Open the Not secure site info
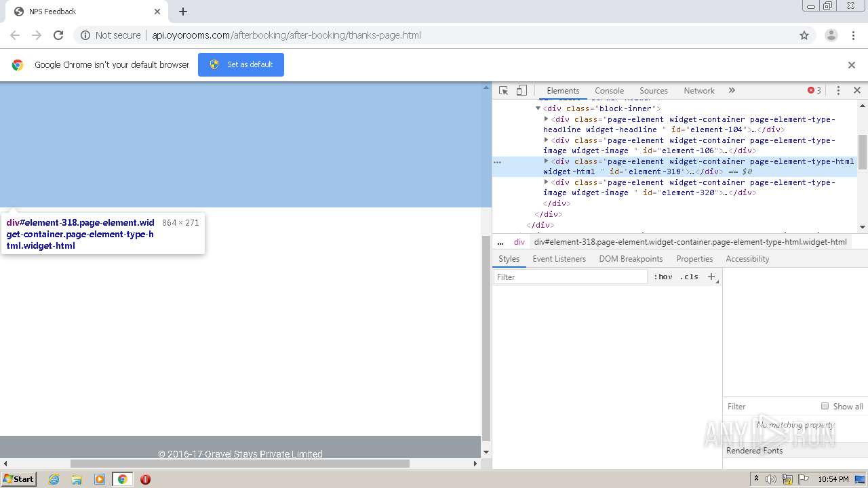 pos(111,35)
